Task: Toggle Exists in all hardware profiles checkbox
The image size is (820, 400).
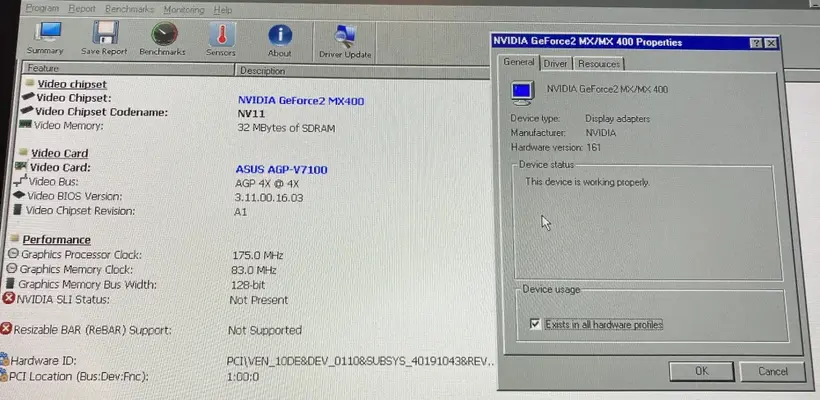Action: point(536,324)
